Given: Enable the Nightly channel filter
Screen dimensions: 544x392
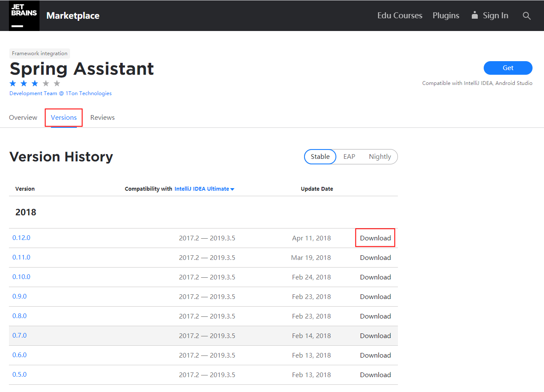Looking at the screenshot, I should [x=380, y=156].
